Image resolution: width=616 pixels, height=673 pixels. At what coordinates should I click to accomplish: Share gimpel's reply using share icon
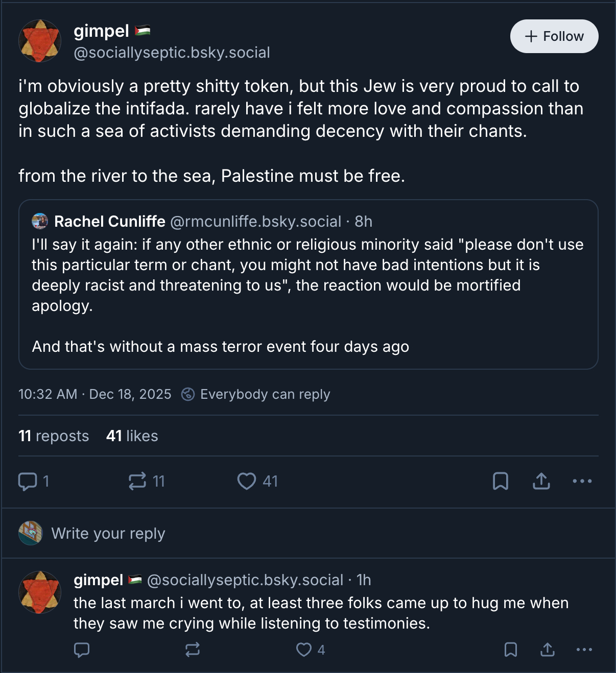(x=547, y=650)
